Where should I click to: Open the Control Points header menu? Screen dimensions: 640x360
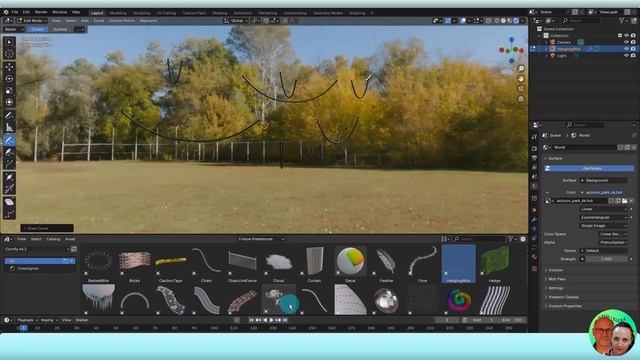pyautogui.click(x=121, y=20)
